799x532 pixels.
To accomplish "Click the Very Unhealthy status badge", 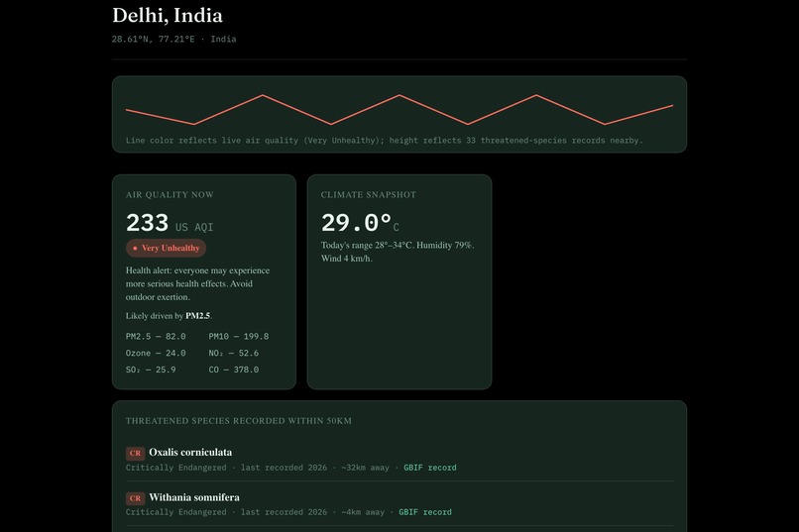I will [x=167, y=248].
